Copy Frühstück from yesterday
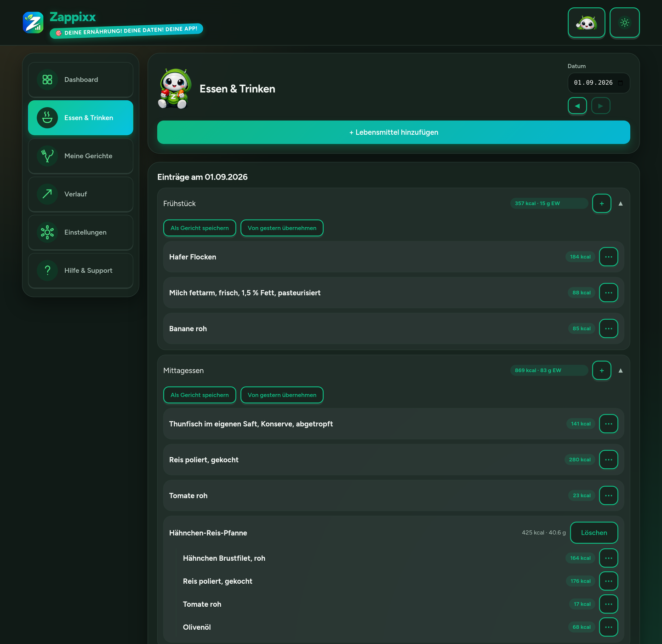The width and height of the screenshot is (662, 644). [282, 228]
